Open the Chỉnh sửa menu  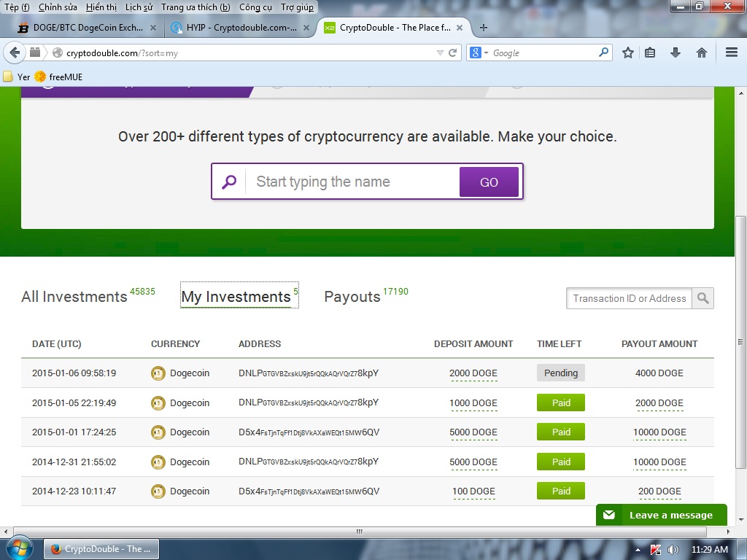(x=58, y=7)
